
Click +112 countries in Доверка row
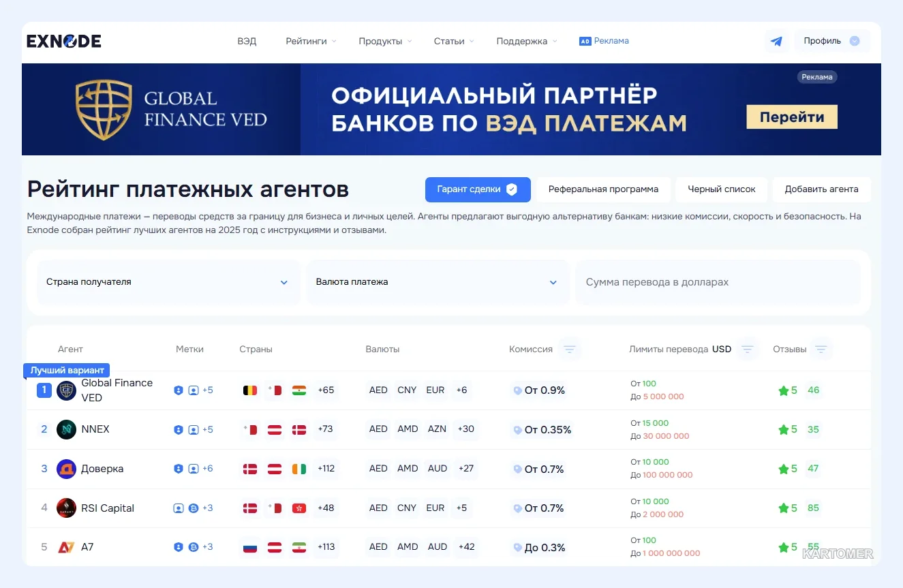[326, 469]
